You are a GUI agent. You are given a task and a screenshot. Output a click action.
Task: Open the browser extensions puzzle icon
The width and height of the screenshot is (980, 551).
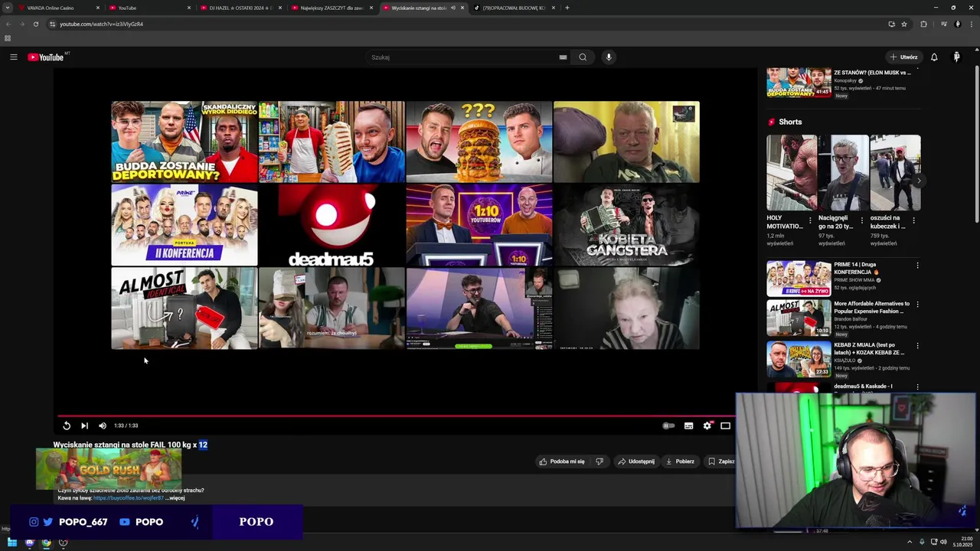tap(923, 24)
